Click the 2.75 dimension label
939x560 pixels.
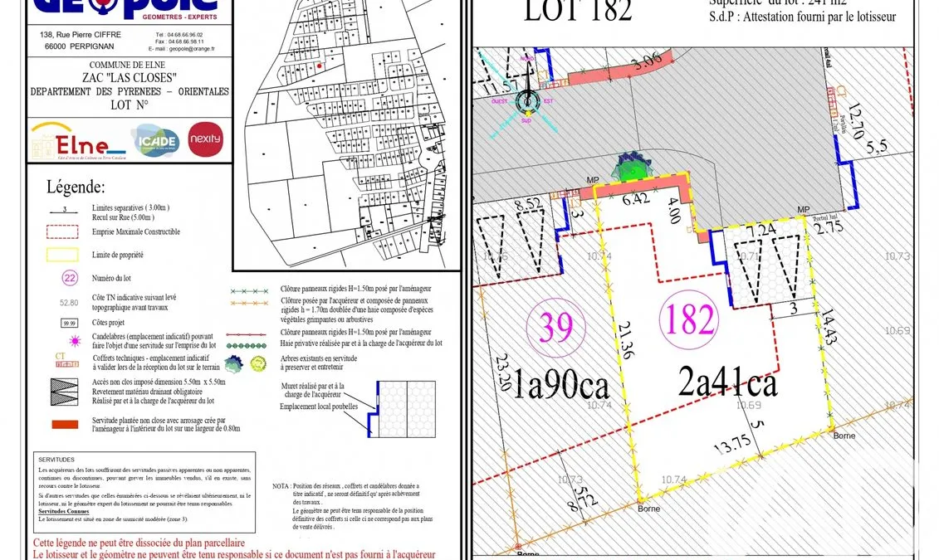(829, 226)
